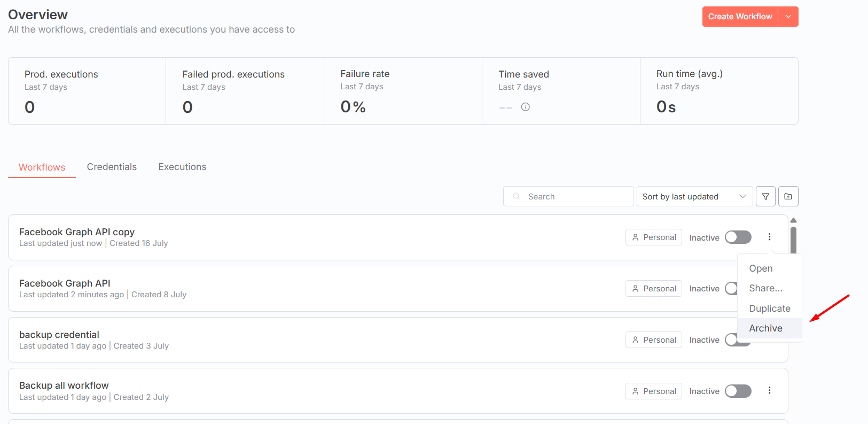This screenshot has height=424, width=868.
Task: Toggle activation for backup credential workflow
Action: [x=731, y=340]
